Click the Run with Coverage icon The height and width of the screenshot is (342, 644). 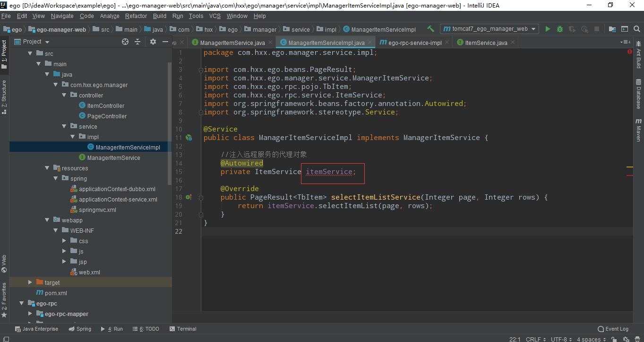click(572, 29)
